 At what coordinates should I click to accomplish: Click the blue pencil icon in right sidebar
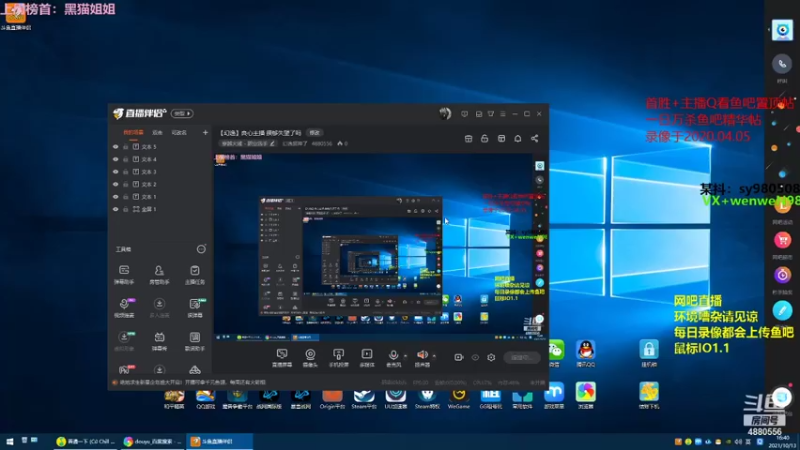[x=782, y=310]
